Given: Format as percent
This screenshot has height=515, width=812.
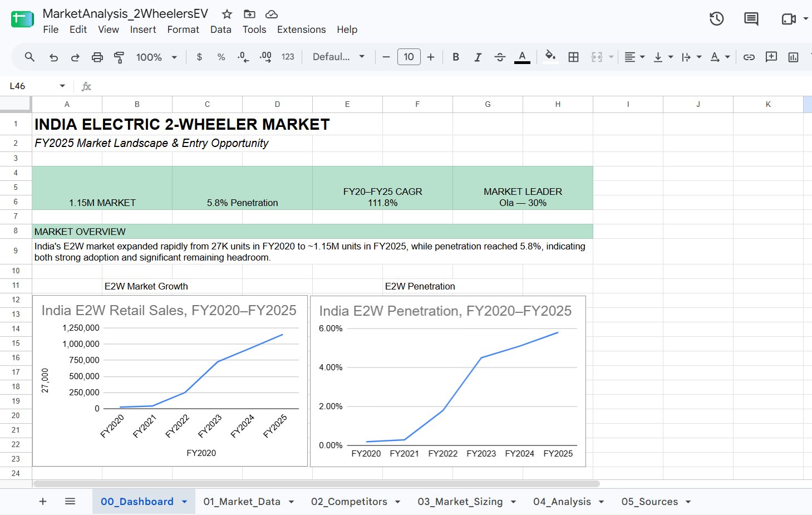Looking at the screenshot, I should point(221,57).
